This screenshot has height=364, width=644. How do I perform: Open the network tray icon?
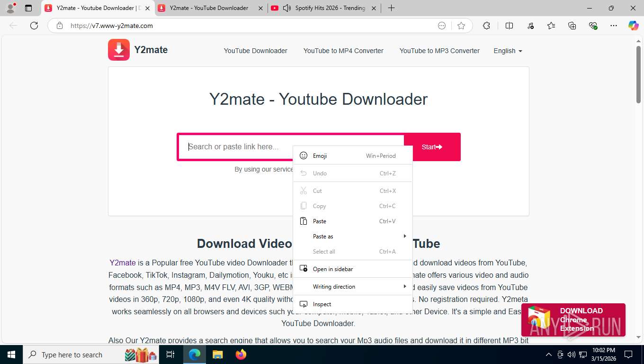(583, 355)
